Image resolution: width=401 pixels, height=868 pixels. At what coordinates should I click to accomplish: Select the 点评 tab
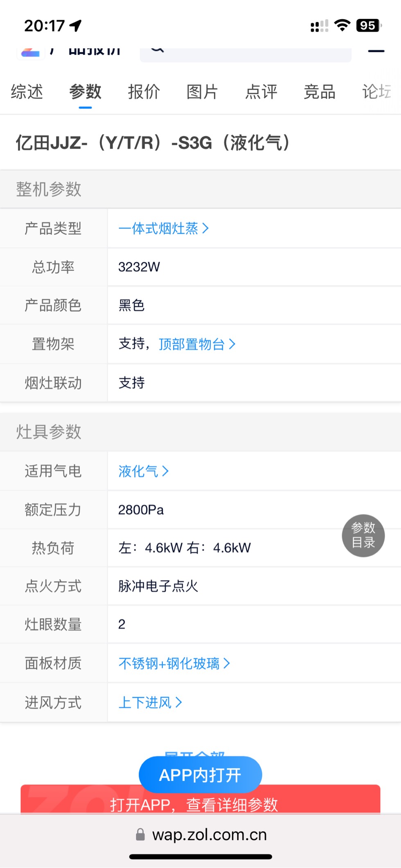[261, 92]
